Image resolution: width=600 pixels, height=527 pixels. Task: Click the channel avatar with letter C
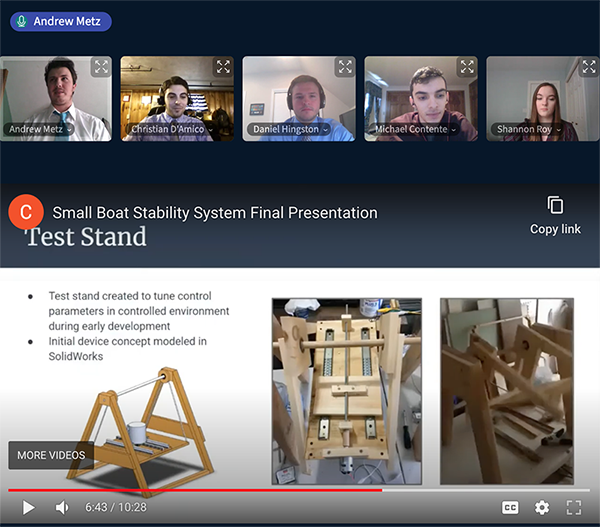click(x=26, y=212)
